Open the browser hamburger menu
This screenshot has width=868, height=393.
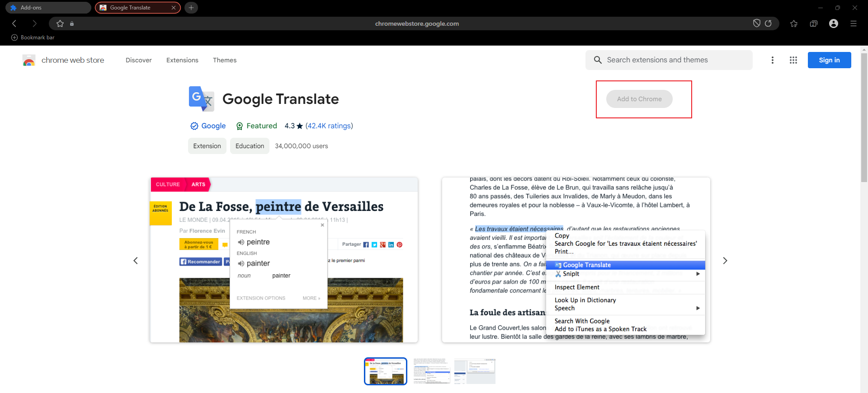tap(854, 23)
